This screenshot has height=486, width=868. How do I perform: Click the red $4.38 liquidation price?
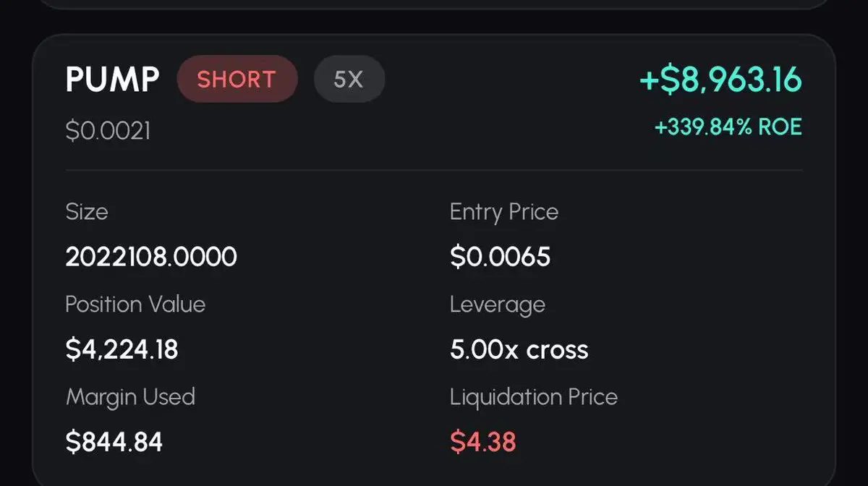coord(483,441)
